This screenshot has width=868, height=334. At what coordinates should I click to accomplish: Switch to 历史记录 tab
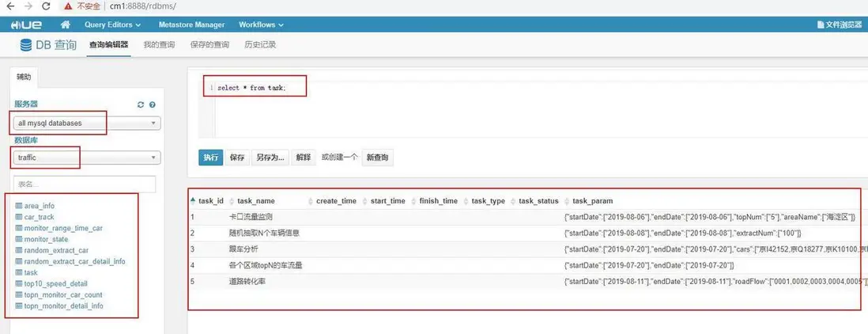click(x=260, y=45)
